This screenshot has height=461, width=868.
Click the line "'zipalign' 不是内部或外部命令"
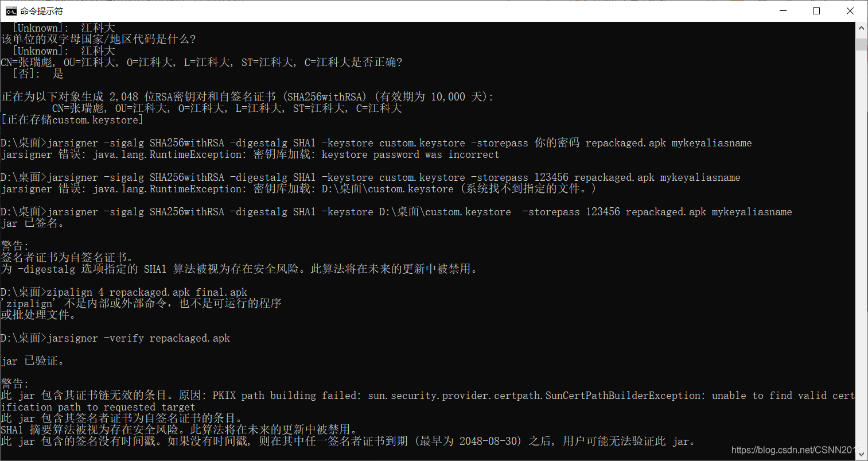click(141, 303)
